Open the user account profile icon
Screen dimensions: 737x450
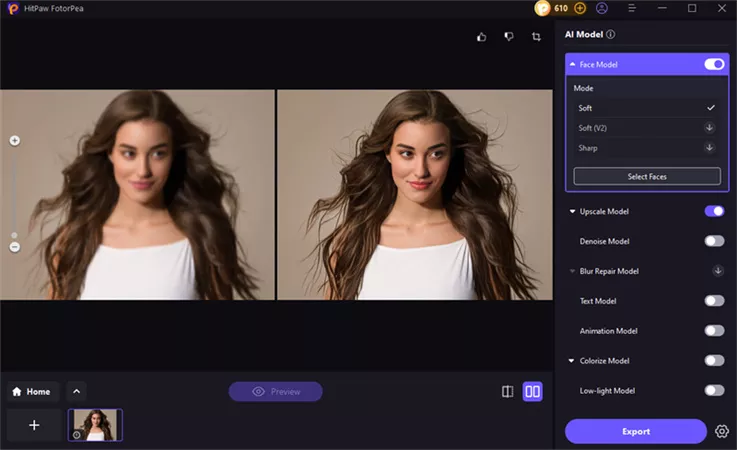[602, 8]
